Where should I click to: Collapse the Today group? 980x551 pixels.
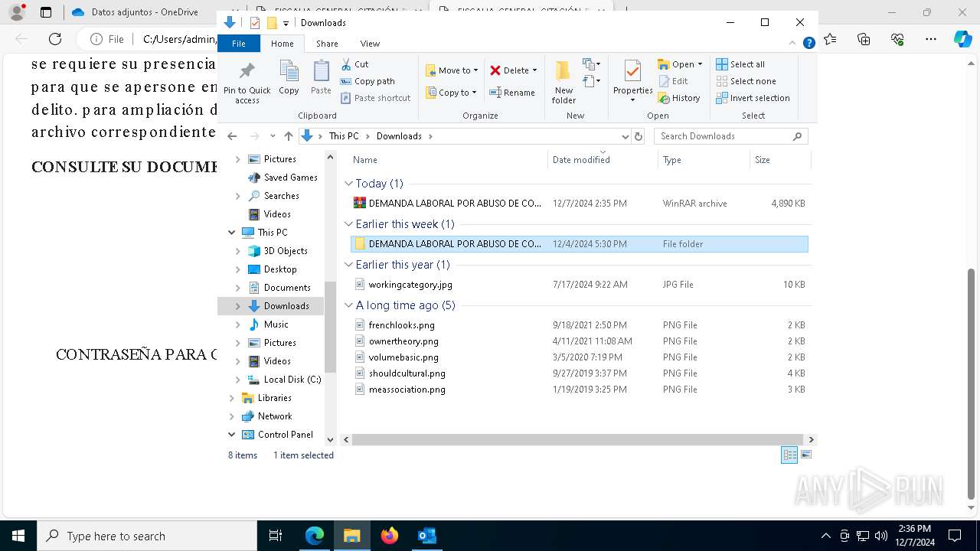[349, 184]
